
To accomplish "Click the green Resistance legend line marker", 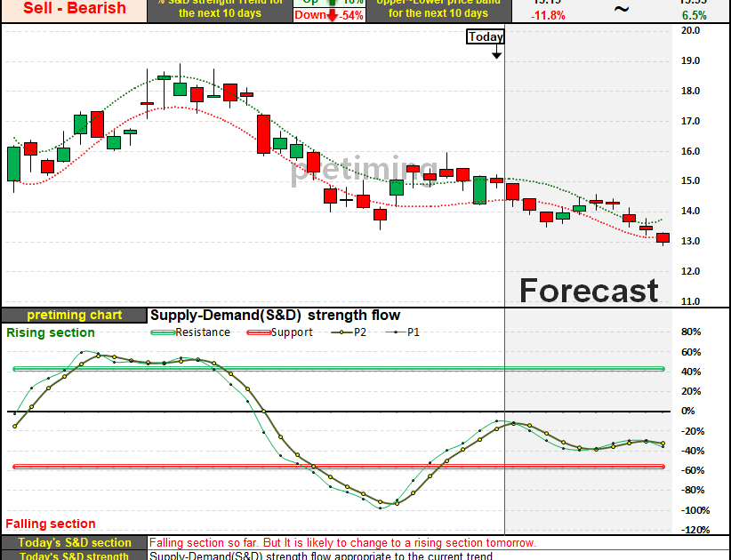I will 164,332.
